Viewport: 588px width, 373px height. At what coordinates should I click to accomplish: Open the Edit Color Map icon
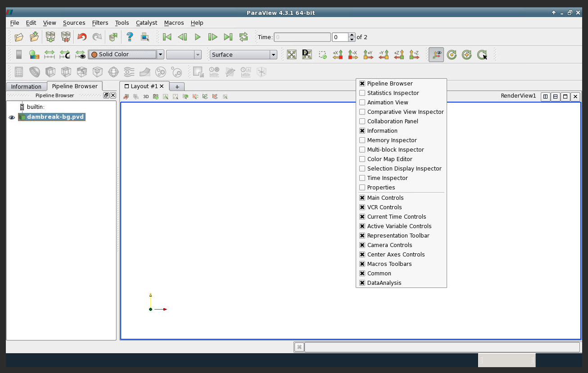(34, 54)
